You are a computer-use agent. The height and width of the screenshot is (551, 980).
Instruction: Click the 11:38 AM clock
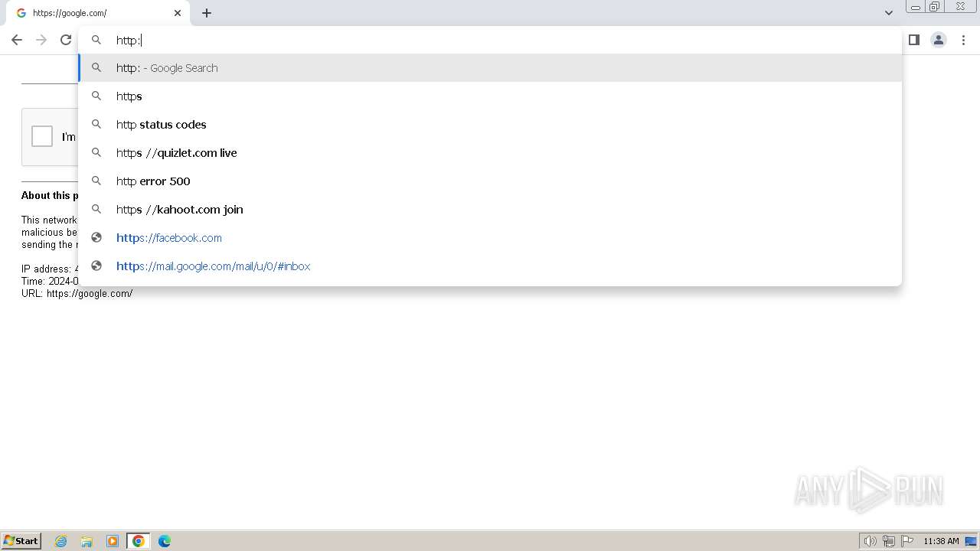pyautogui.click(x=941, y=541)
